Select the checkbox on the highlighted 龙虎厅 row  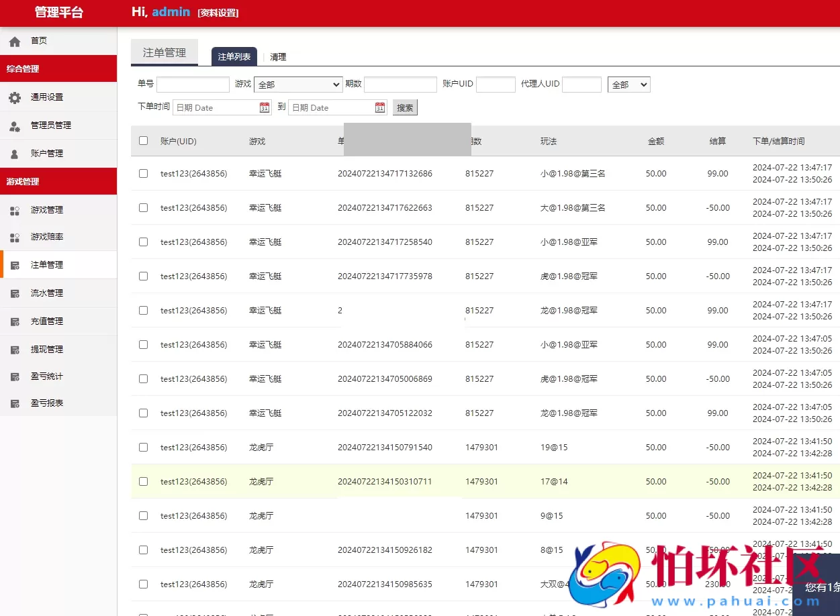click(x=143, y=481)
